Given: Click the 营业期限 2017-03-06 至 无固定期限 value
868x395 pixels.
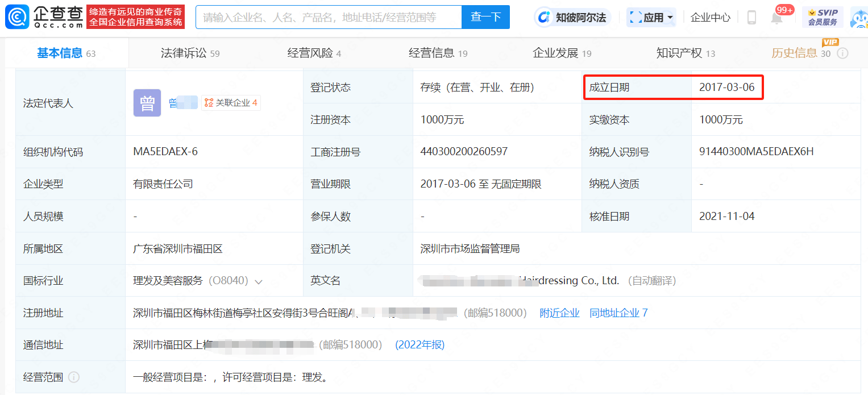Looking at the screenshot, I should point(481,184).
